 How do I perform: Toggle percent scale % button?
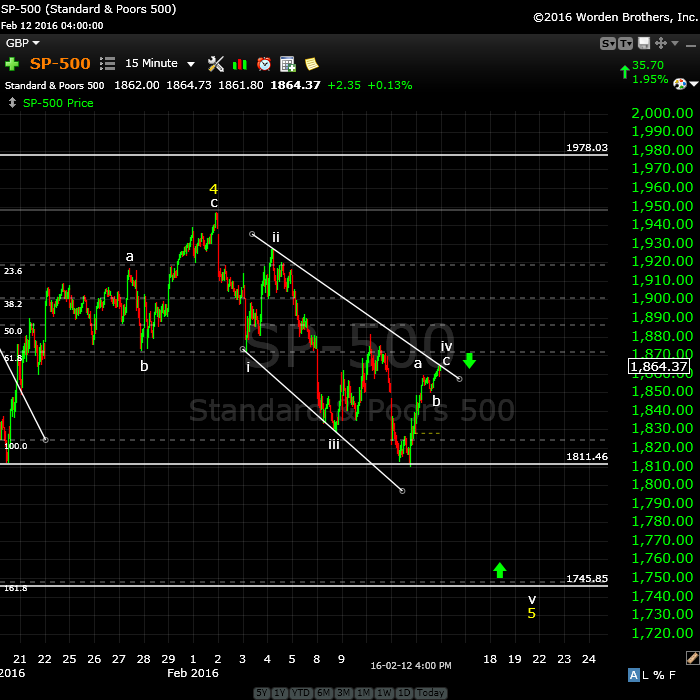[658, 675]
